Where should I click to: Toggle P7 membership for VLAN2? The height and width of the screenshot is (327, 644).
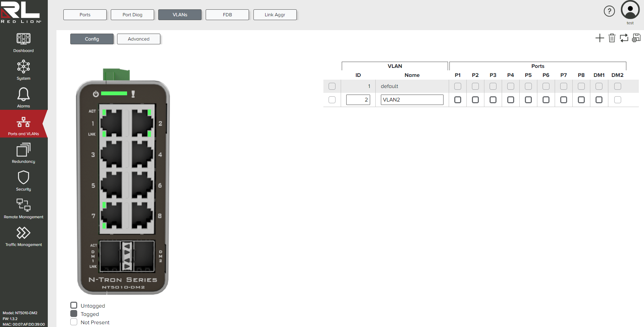pos(564,100)
